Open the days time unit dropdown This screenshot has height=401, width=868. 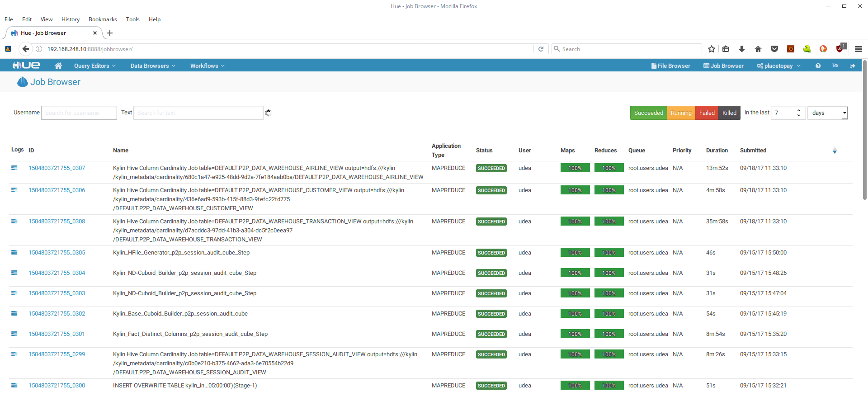pyautogui.click(x=827, y=113)
